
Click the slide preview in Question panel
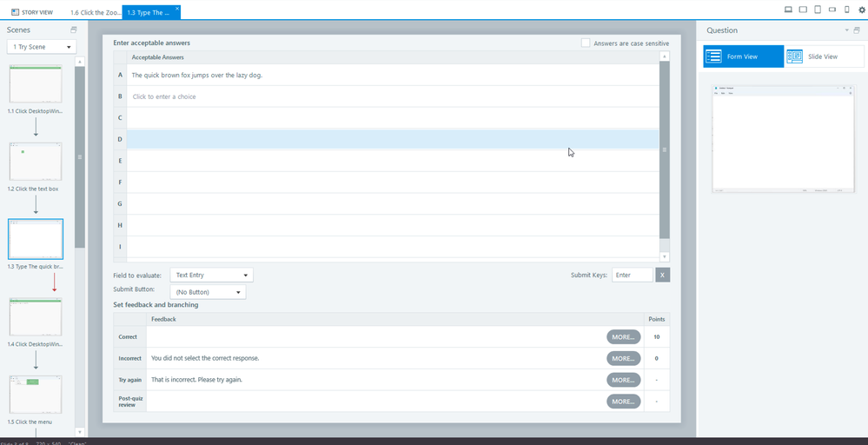pyautogui.click(x=784, y=139)
